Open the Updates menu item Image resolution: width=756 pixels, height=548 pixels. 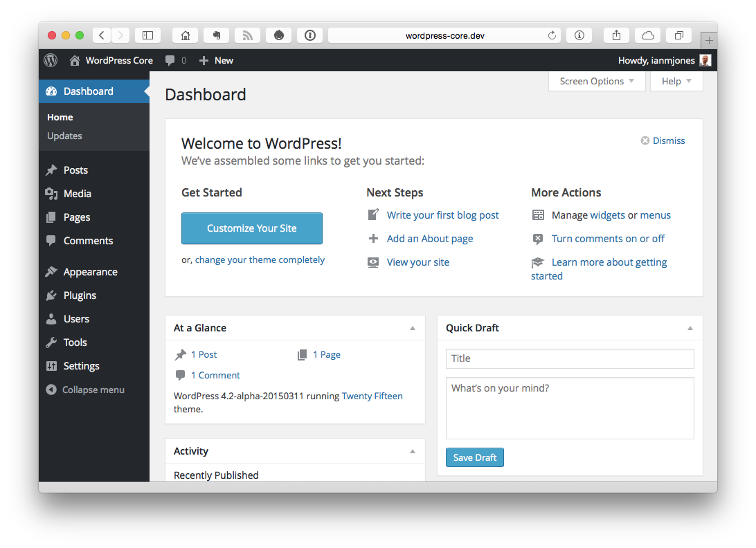[x=64, y=136]
